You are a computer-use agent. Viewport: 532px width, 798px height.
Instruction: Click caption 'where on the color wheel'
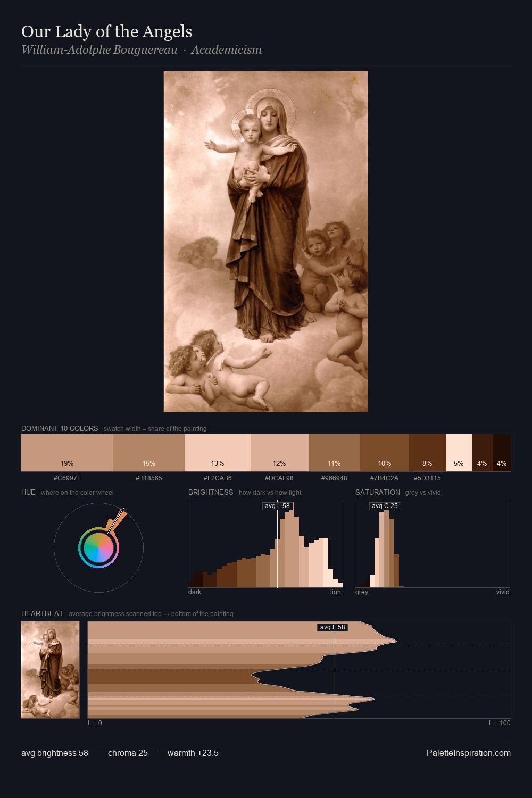(77, 493)
